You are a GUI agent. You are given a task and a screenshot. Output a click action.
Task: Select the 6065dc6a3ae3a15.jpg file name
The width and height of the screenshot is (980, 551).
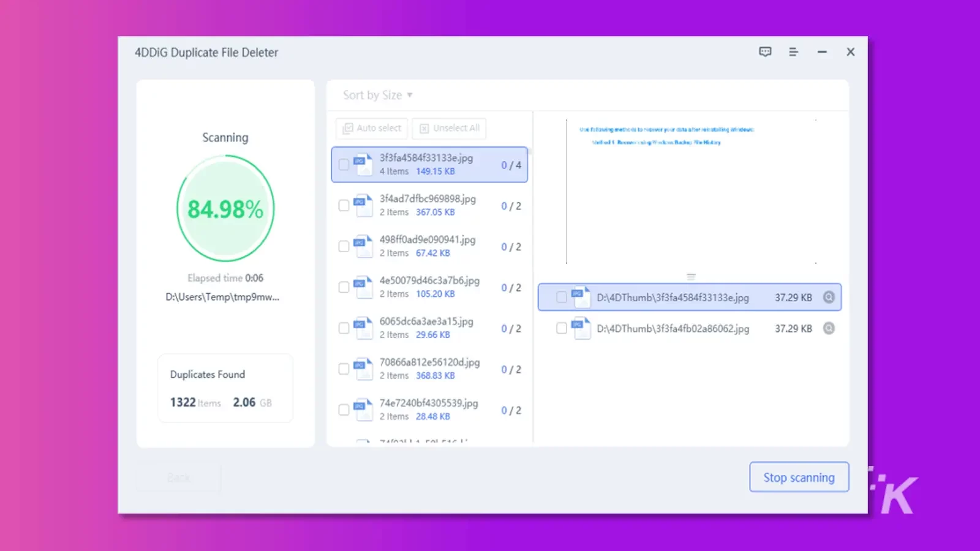click(426, 321)
